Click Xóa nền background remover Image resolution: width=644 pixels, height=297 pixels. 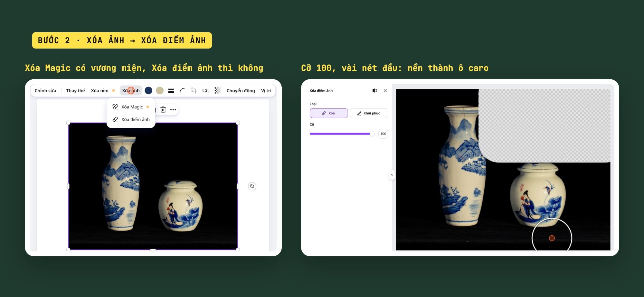[x=103, y=91]
